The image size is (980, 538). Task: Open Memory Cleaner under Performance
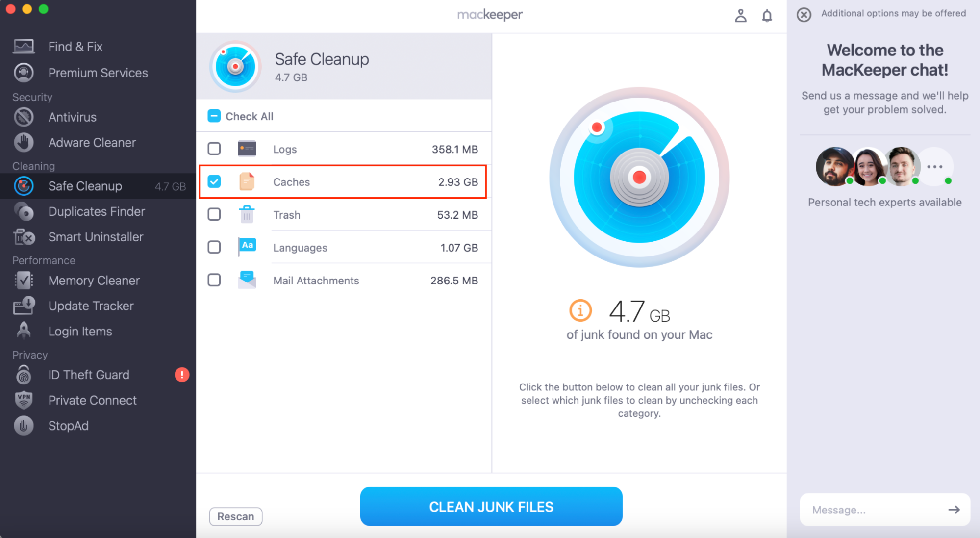pyautogui.click(x=94, y=281)
